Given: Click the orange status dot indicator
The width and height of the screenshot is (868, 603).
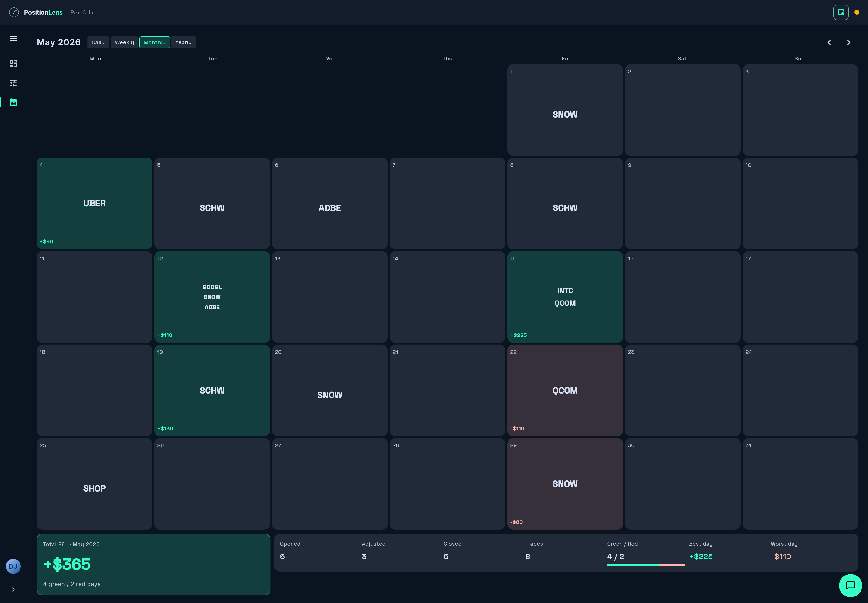Looking at the screenshot, I should 857,13.
